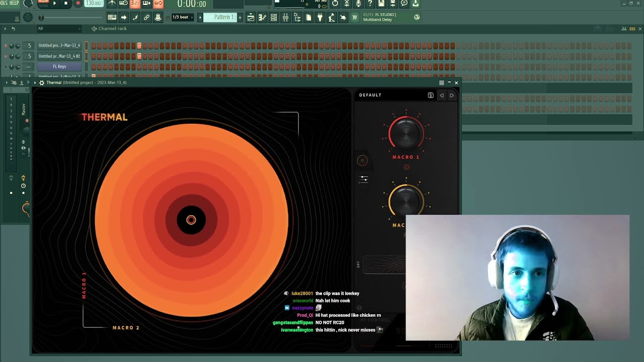644x362 pixels.
Task: Click the lit step on first channel row
Action: (139, 46)
